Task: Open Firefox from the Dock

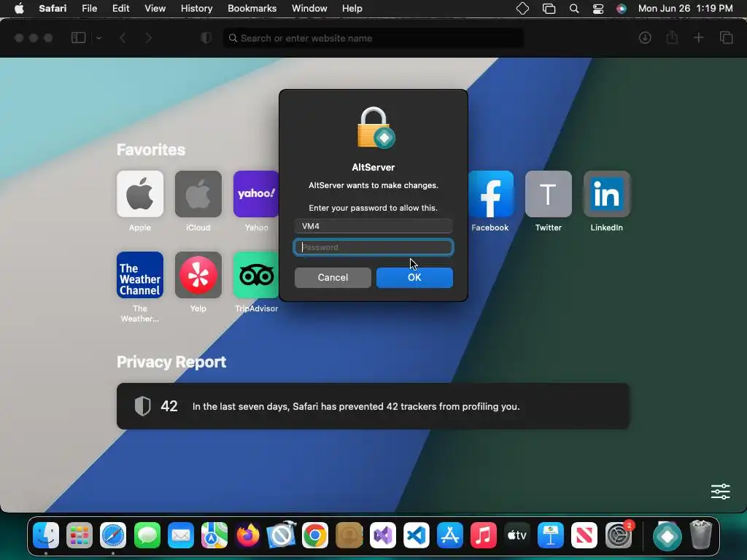Action: pyautogui.click(x=248, y=536)
